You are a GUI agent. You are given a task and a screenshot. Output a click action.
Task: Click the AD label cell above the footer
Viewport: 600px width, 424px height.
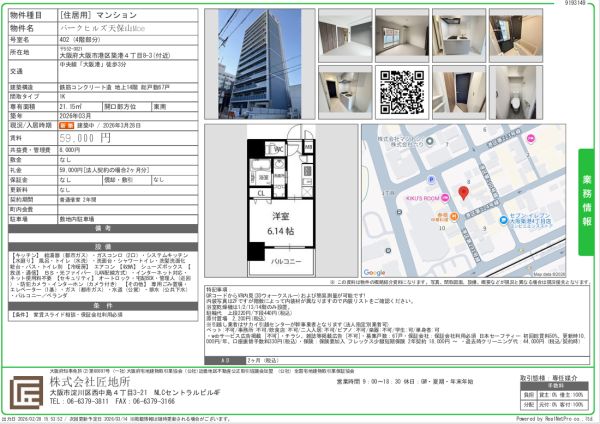pyautogui.click(x=225, y=360)
